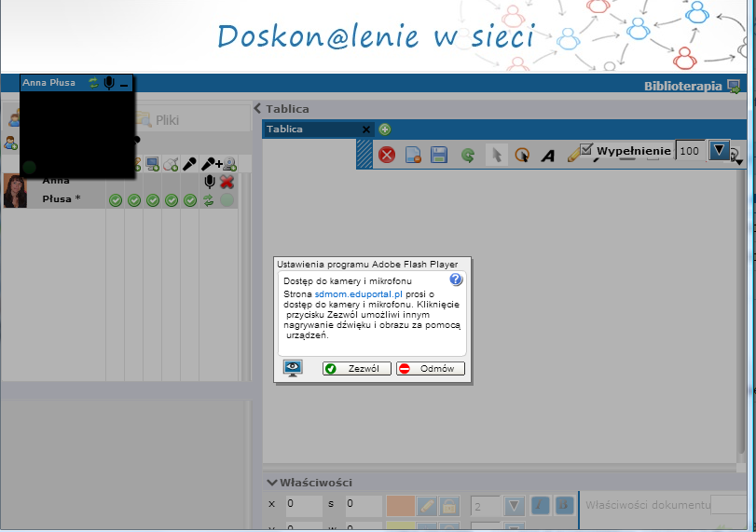The width and height of the screenshot is (756, 532).
Task: Click the mouse control column icon
Action: 171,164
